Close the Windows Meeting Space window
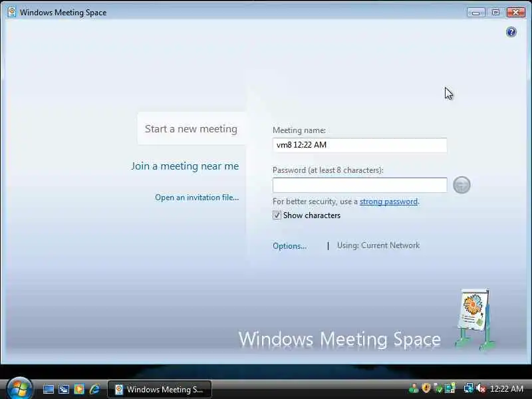 point(515,13)
